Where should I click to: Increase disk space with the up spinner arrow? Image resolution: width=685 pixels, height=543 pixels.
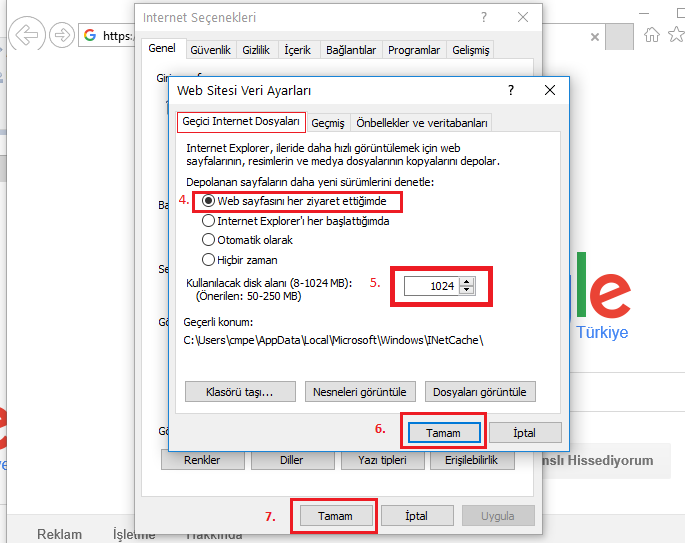(x=467, y=281)
